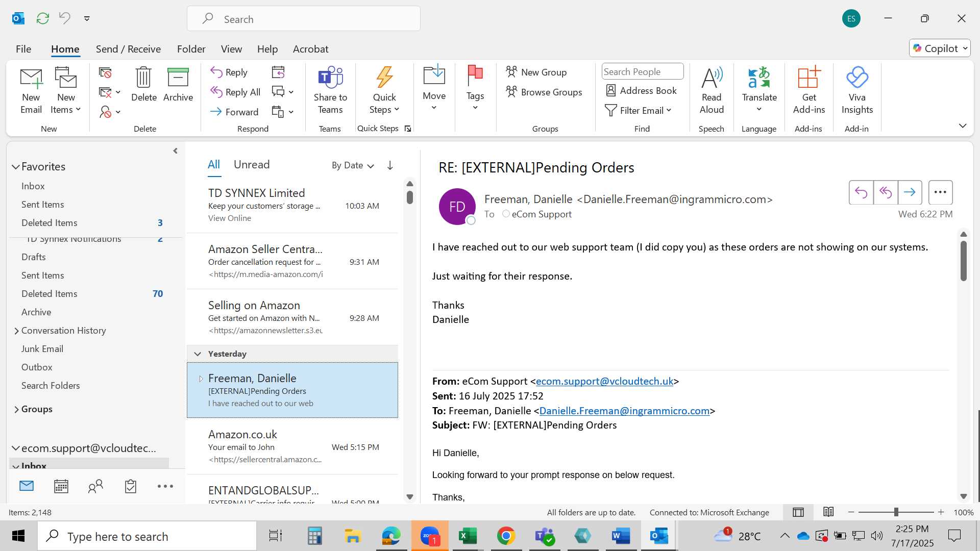
Task: Open the Tags flag menu
Action: coord(475,88)
